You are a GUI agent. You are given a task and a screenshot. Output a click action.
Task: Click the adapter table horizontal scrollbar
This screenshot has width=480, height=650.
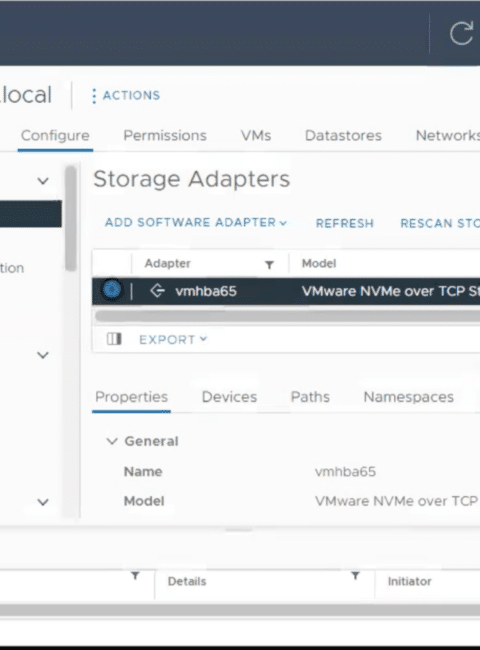coord(287,316)
